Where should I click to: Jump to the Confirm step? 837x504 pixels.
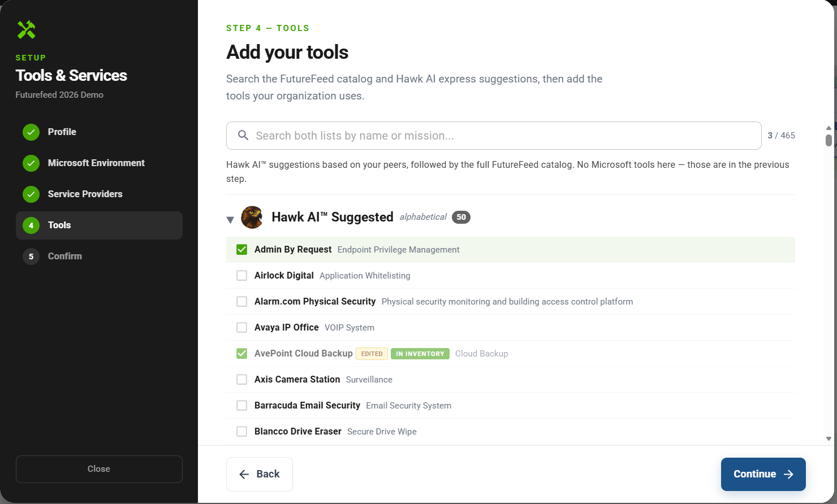point(99,256)
